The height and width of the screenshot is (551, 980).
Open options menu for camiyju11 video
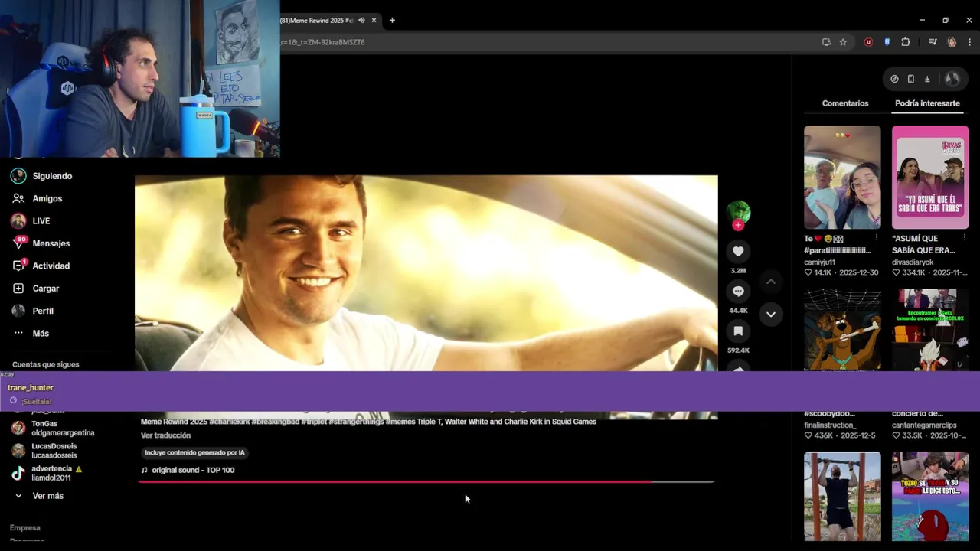[x=877, y=238]
